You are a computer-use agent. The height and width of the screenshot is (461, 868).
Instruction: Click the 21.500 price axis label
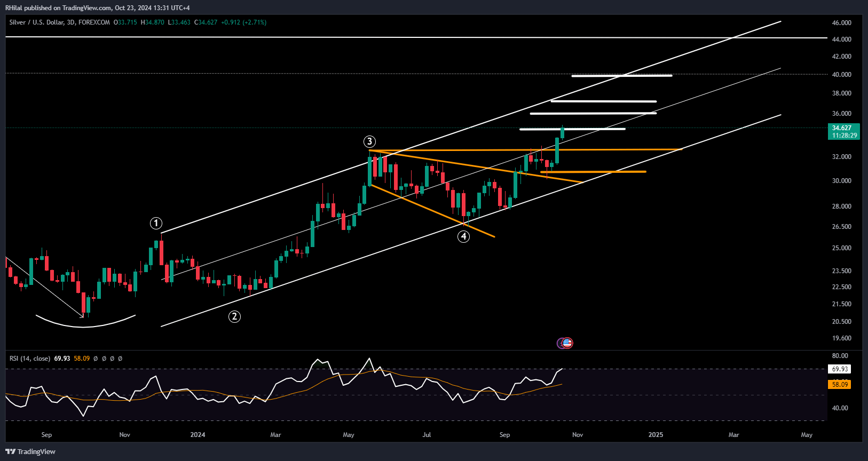[842, 304]
